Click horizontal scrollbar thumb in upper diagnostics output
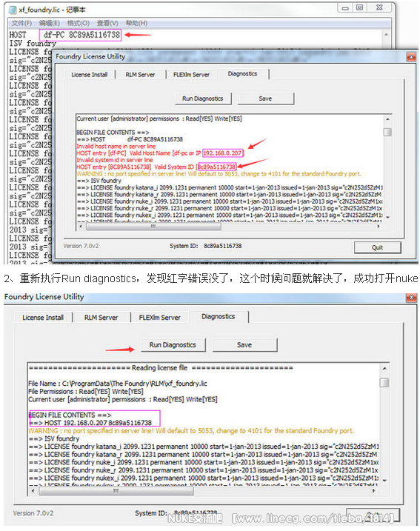Image resolution: width=420 pixels, height=531 pixels. [153, 227]
